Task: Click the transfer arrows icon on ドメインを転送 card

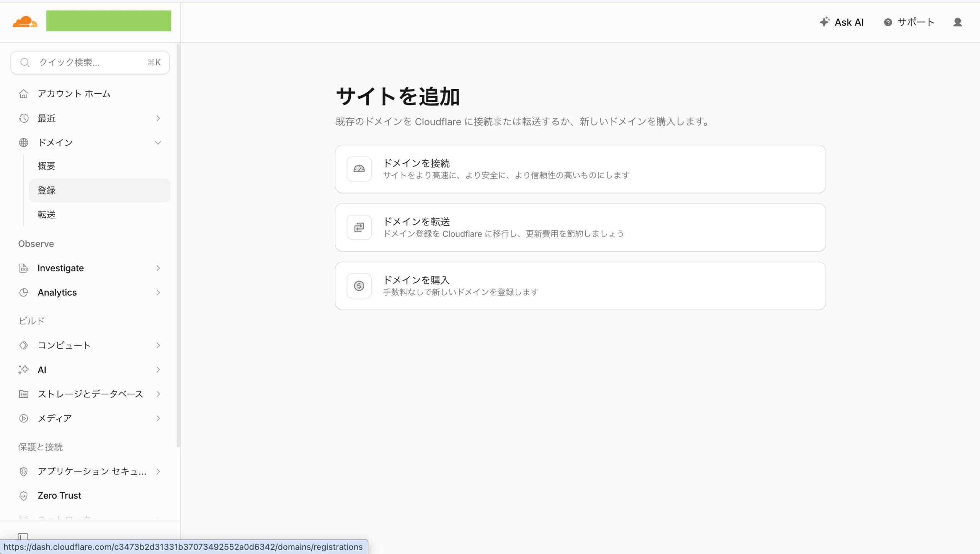Action: coord(359,227)
